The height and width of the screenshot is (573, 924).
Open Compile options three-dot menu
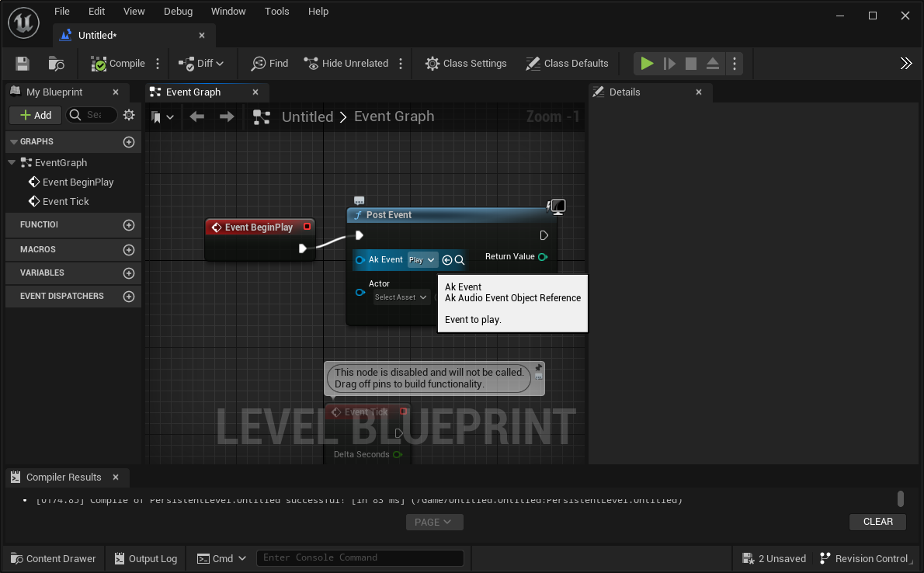158,64
